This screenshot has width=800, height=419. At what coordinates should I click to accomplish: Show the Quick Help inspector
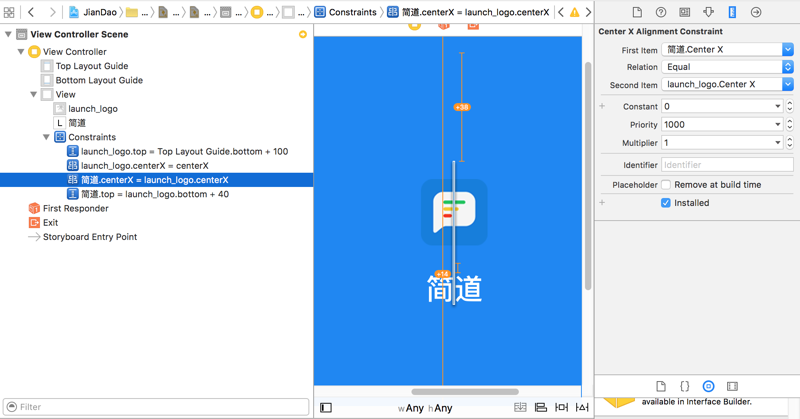pos(661,12)
